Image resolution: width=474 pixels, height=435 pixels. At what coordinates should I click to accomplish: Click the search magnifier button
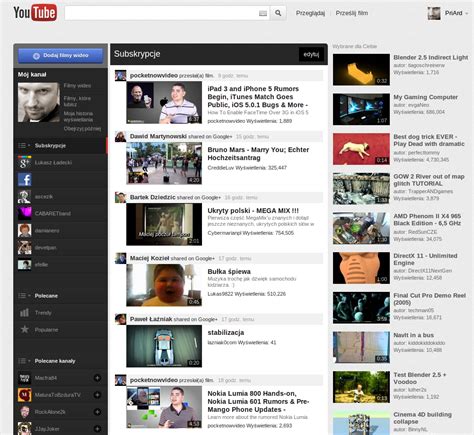coord(278,13)
